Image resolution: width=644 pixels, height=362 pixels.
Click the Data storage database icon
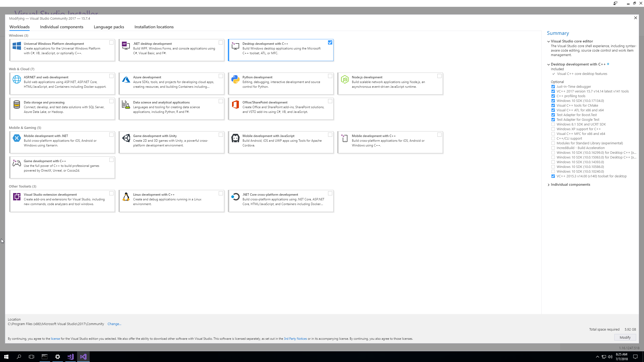17,105
